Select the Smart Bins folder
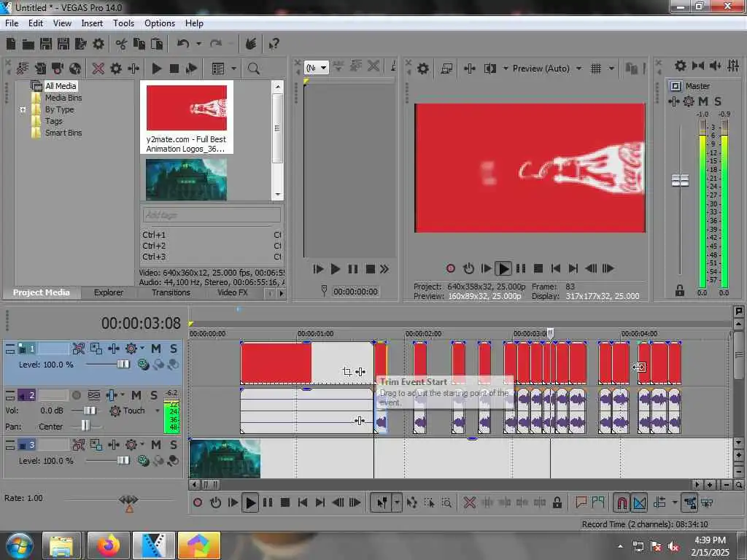Viewport: 747px width, 560px height. tap(63, 133)
